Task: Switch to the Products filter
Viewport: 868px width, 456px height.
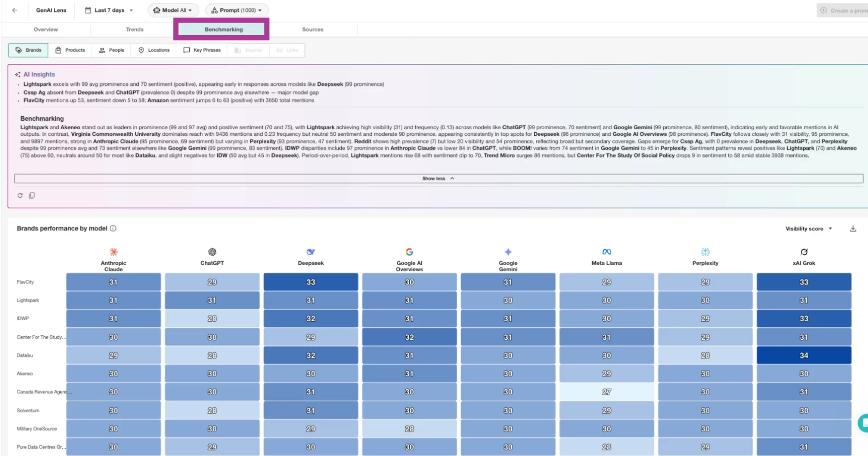Action: [x=70, y=50]
